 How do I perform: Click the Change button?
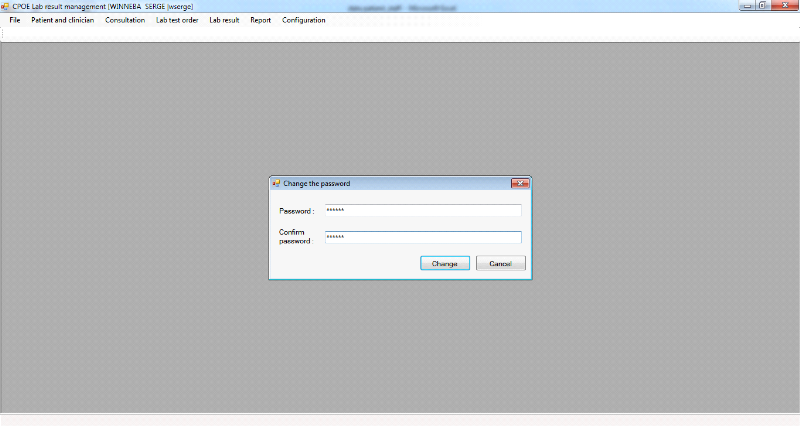445,263
